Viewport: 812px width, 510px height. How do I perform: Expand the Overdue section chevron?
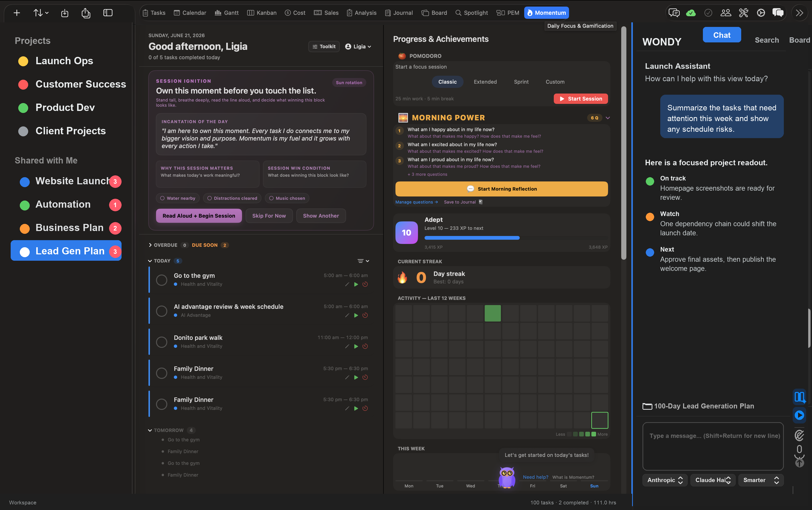coord(150,245)
